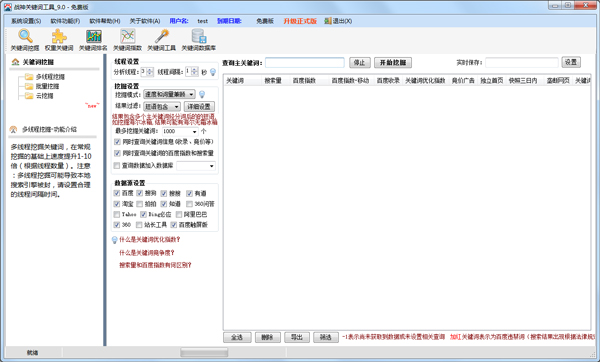Focus the 实时保存 path field
The image size is (600, 362).
pos(522,62)
